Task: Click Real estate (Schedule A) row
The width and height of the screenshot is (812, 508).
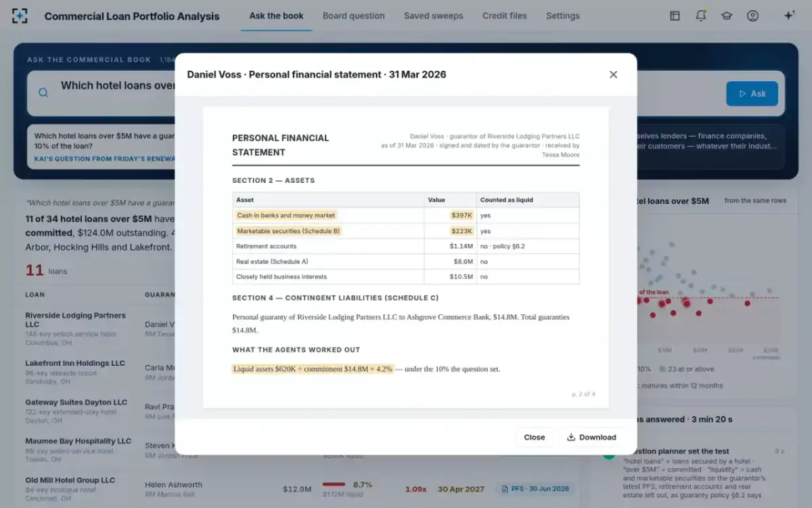Action: click(405, 261)
